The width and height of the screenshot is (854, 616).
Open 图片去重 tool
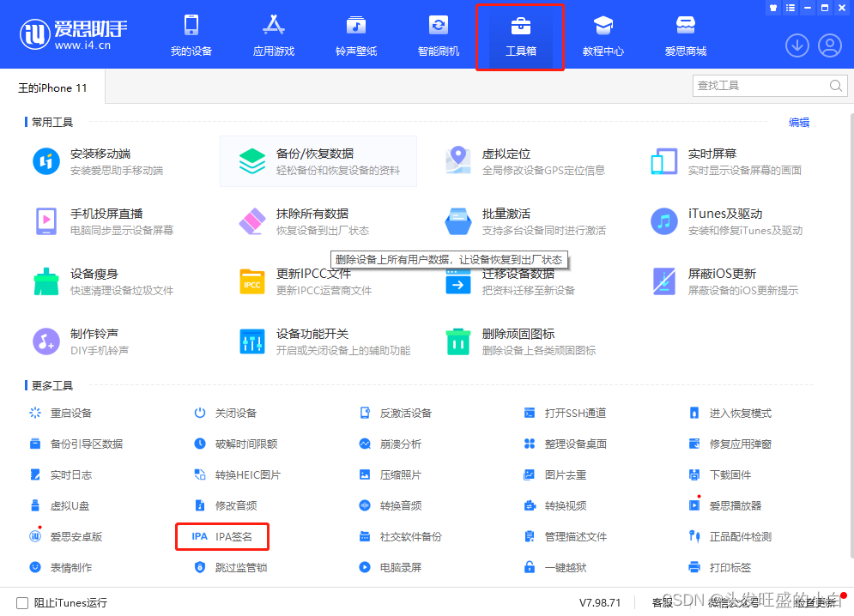coord(555,475)
